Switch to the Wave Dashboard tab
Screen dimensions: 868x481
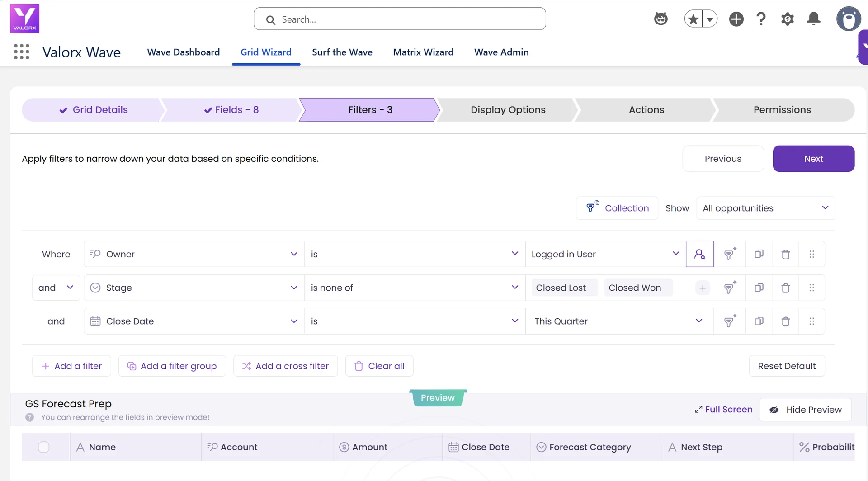(184, 52)
